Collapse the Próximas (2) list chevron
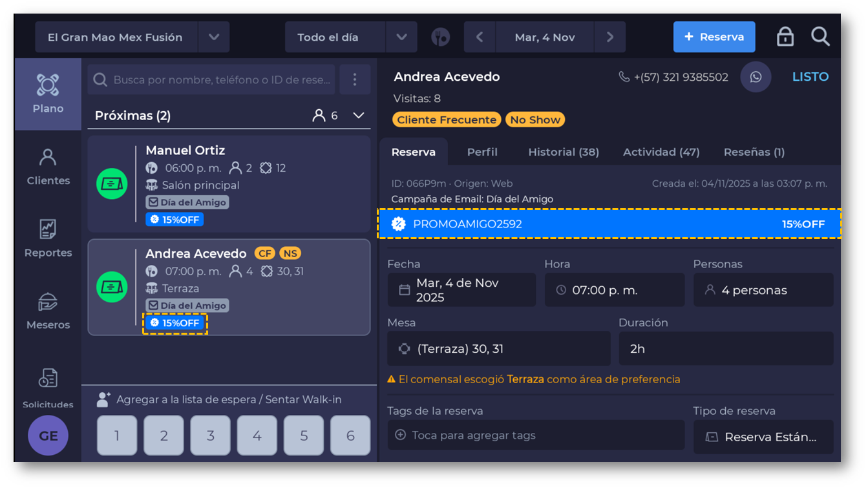Screen dimensions: 868x493 coord(359,116)
